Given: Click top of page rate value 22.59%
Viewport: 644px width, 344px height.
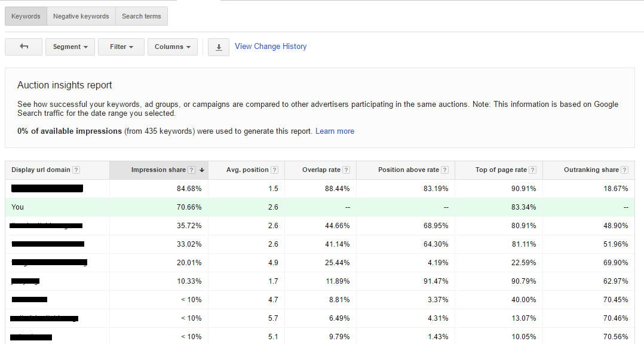Looking at the screenshot, I should pos(524,263).
